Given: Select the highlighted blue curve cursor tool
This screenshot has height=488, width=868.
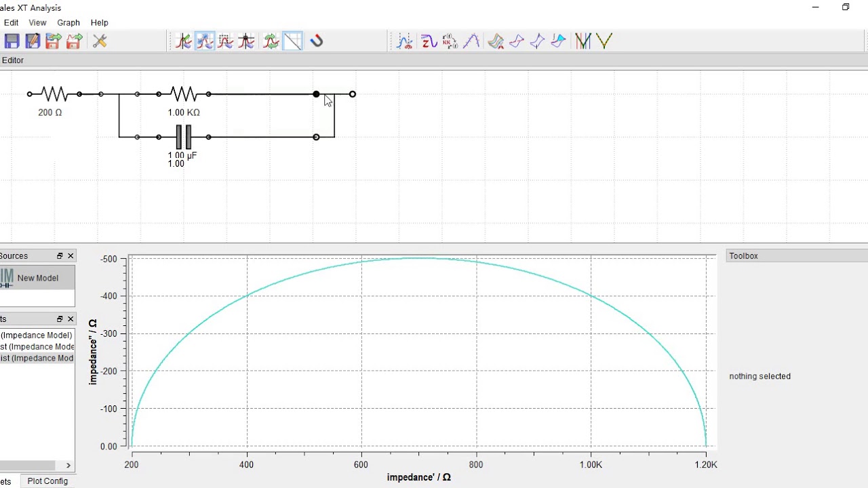Looking at the screenshot, I should click(205, 41).
